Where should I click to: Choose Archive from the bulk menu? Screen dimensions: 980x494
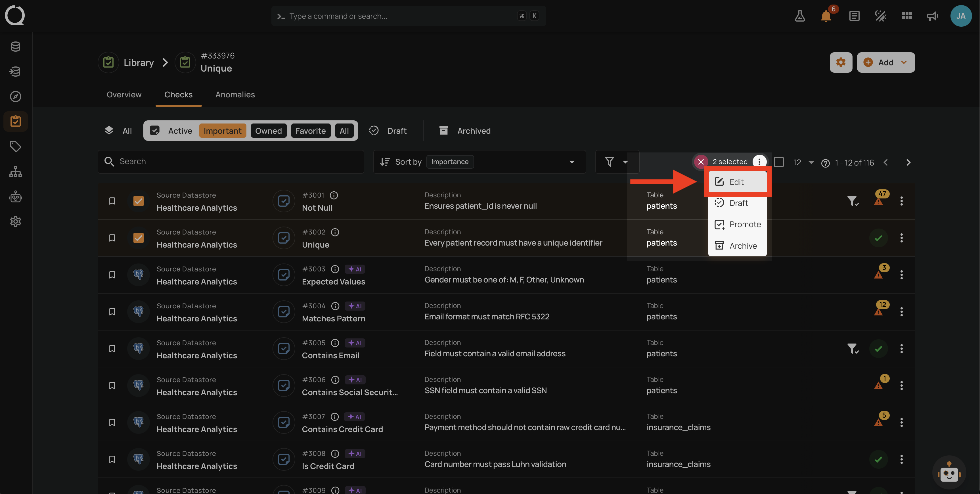tap(737, 246)
